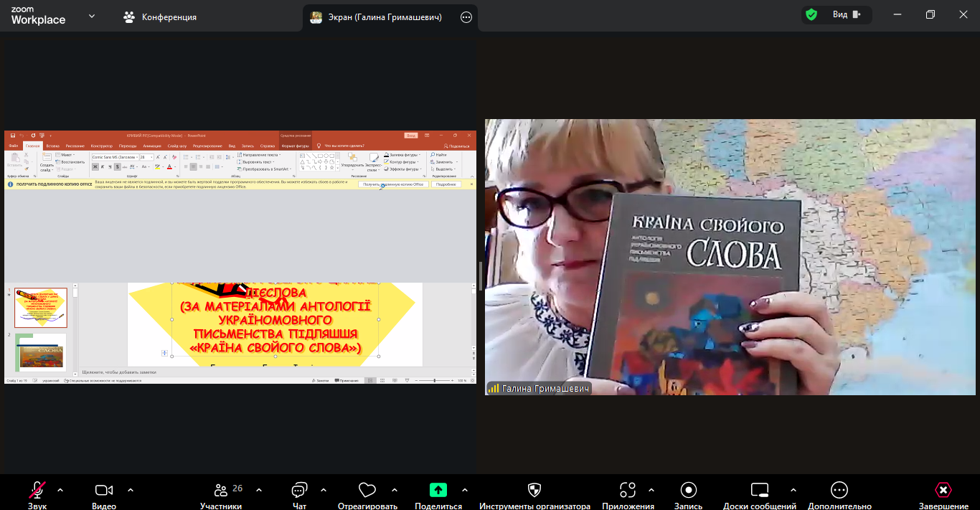Click the green Поделиться share screen icon
The image size is (980, 510).
[438, 491]
